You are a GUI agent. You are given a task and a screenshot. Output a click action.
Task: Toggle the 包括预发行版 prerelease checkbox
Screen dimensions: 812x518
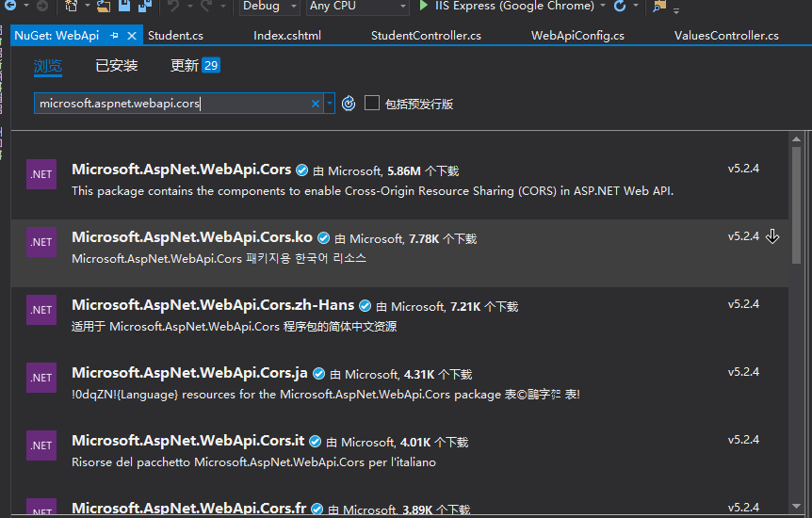pos(372,103)
